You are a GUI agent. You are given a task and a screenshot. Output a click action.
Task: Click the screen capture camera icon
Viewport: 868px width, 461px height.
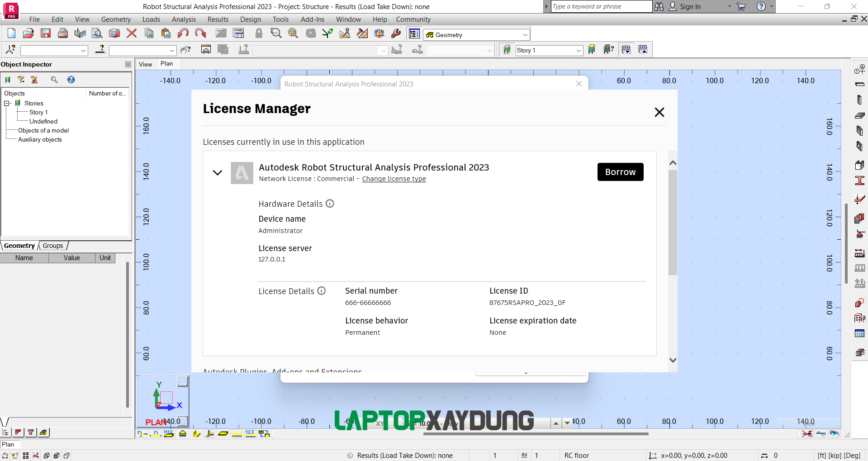(114, 33)
